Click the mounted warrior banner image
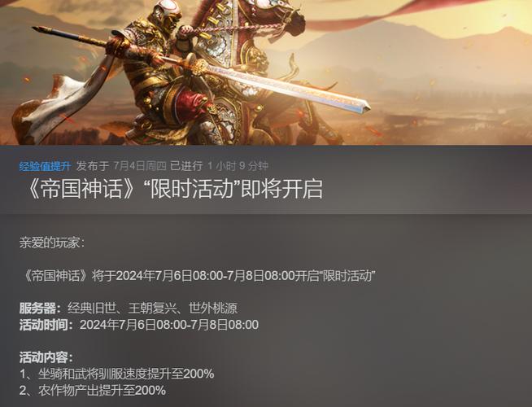Image resolution: width=532 pixels, height=407 pixels. [x=266, y=72]
